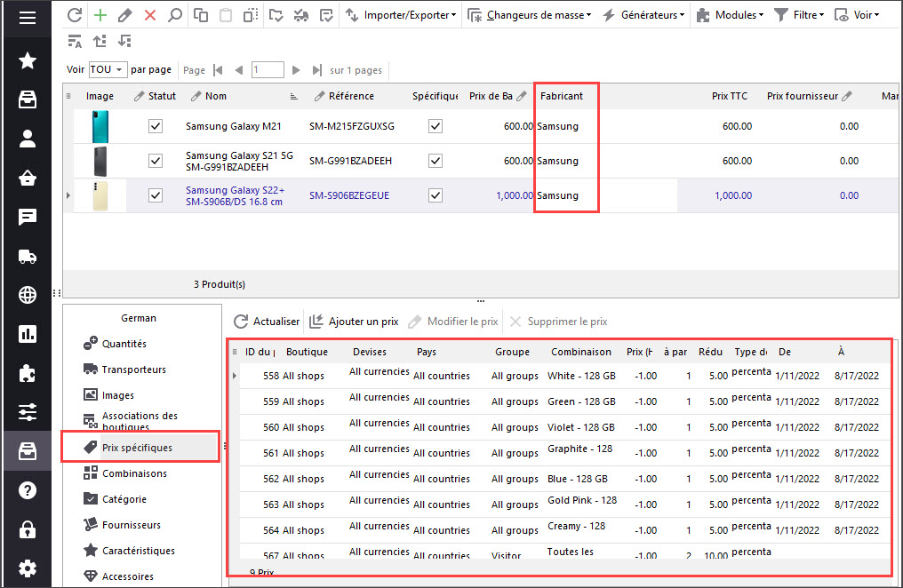The image size is (903, 588).
Task: Copy product with duplicate icon
Action: 200,15
